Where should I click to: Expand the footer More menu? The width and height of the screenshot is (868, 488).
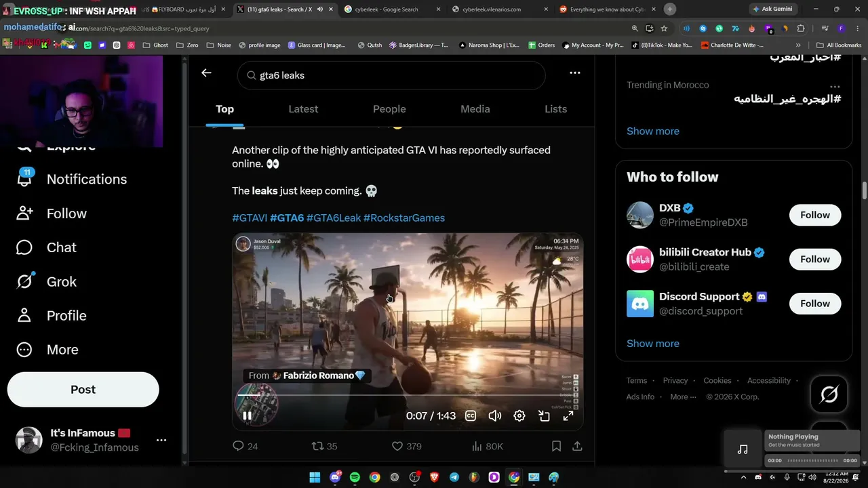[x=682, y=397]
